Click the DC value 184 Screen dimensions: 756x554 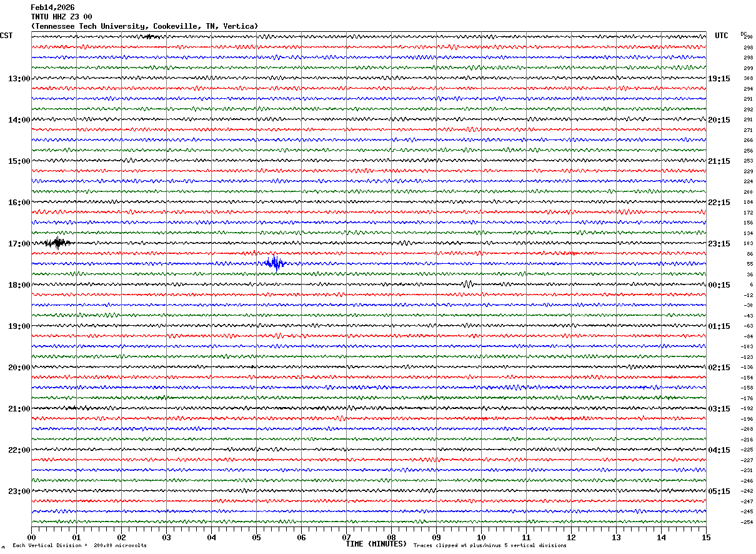(748, 203)
